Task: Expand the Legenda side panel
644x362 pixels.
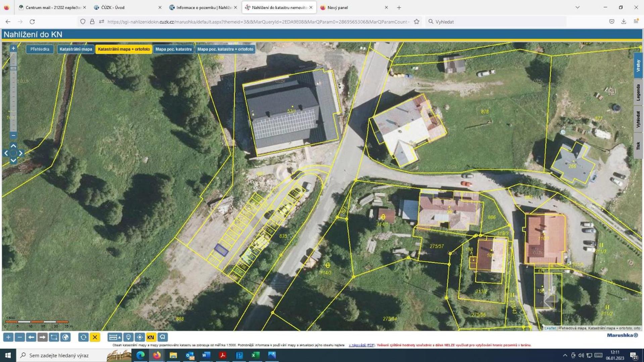Action: pos(638,93)
